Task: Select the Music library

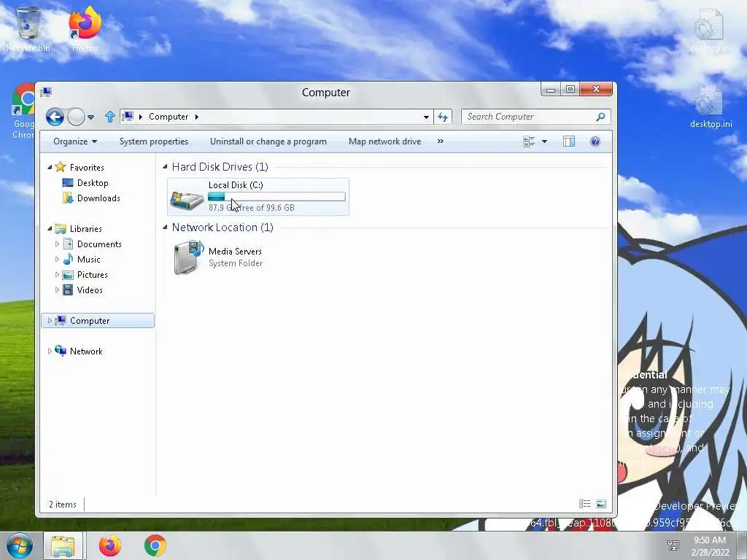Action: click(x=88, y=260)
